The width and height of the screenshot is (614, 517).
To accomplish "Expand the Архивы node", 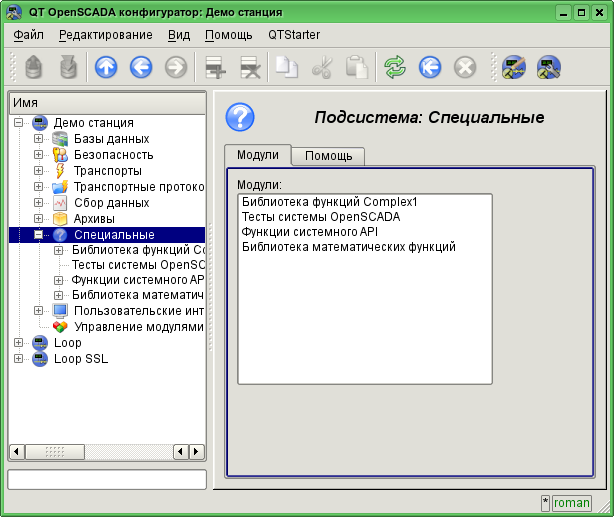I will click(38, 219).
